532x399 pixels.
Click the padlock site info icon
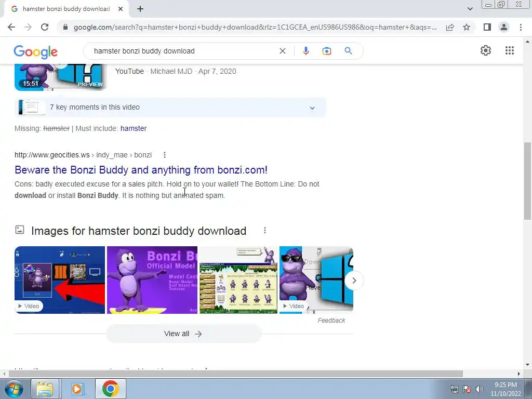click(65, 27)
